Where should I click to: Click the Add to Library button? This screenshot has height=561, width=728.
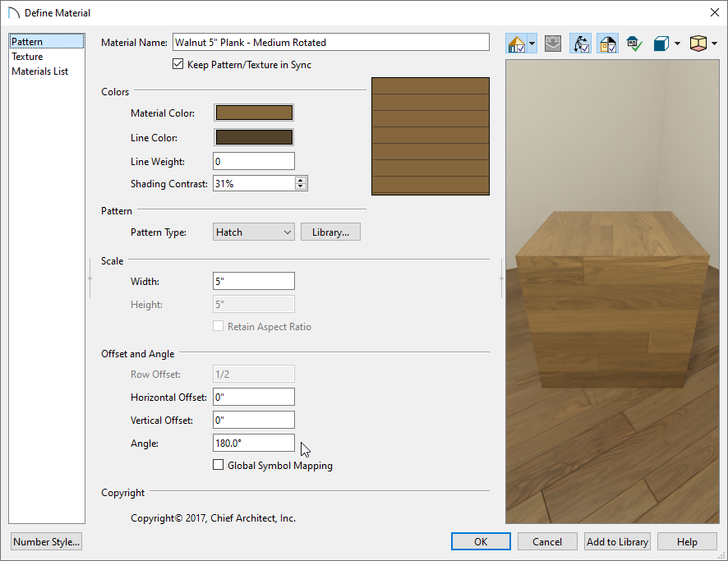click(x=617, y=541)
